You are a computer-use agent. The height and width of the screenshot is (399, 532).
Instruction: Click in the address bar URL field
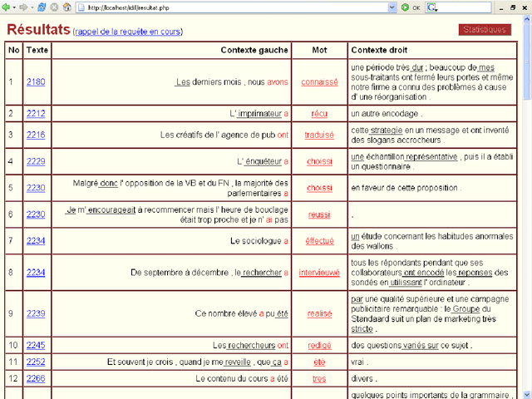click(233, 7)
